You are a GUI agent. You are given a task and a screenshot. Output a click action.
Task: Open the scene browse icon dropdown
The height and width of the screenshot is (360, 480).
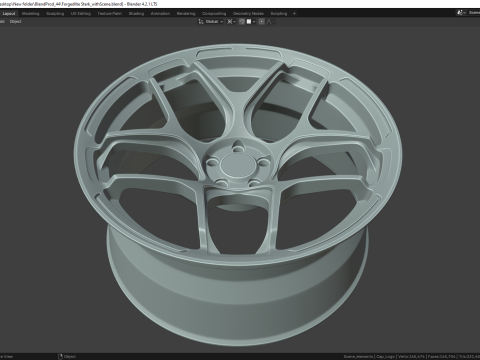[x=462, y=13]
